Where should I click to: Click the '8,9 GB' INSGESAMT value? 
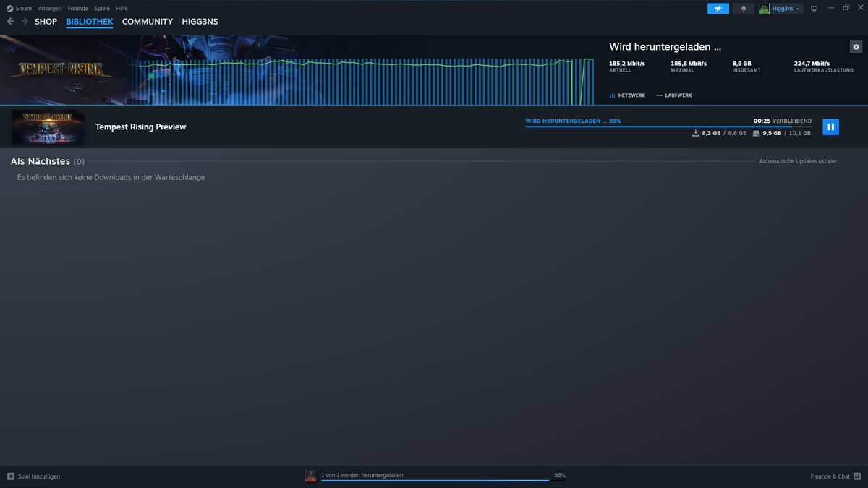click(x=741, y=64)
